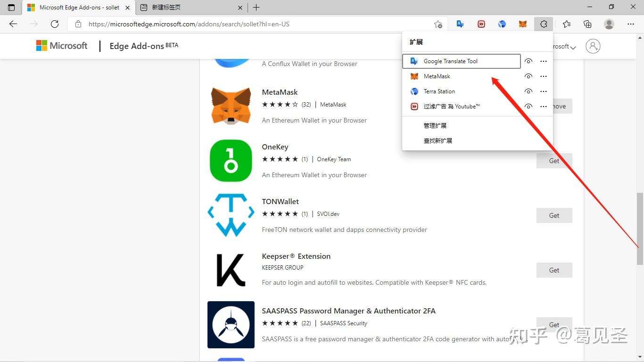Toggle visibility eye for MetaMask extension
Screen dimensions: 644x362
point(528,76)
